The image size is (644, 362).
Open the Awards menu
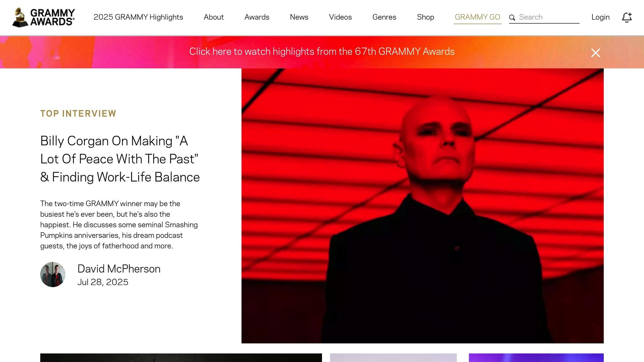(x=257, y=17)
